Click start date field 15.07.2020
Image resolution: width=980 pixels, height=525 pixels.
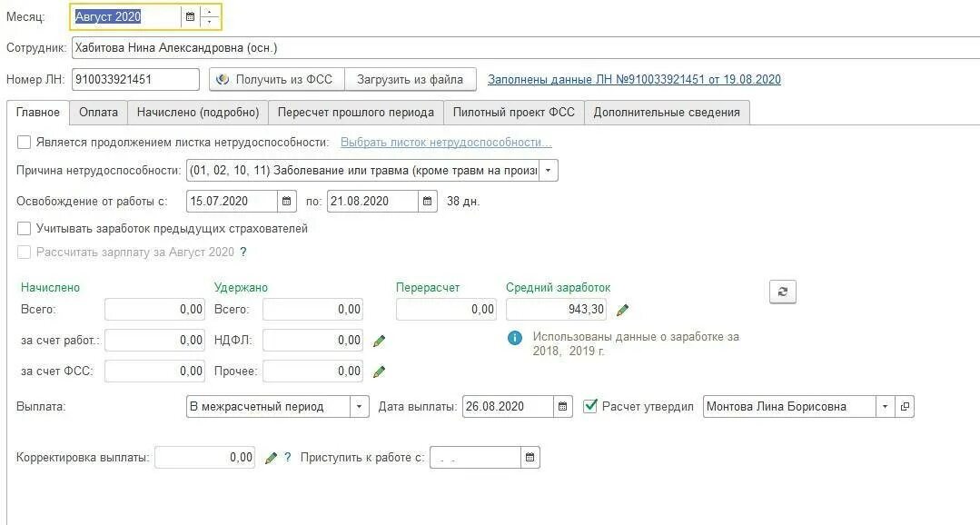[x=232, y=202]
